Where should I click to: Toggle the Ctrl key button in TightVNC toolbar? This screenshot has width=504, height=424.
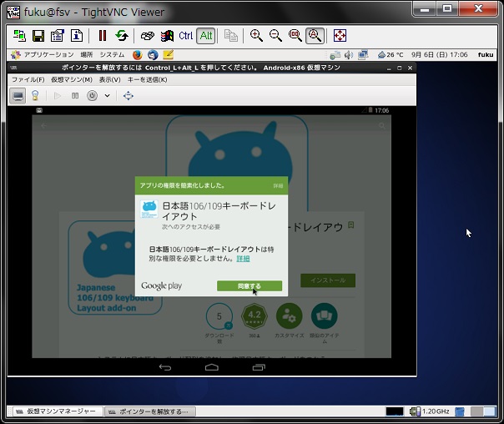point(186,36)
